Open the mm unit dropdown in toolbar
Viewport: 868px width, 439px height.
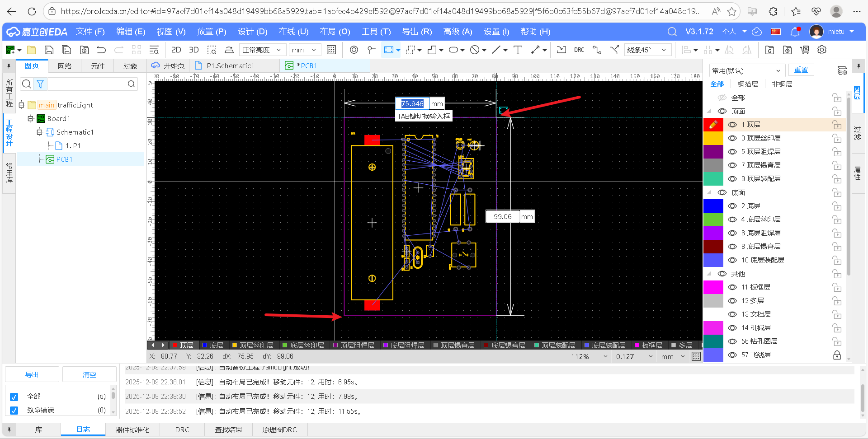point(304,50)
